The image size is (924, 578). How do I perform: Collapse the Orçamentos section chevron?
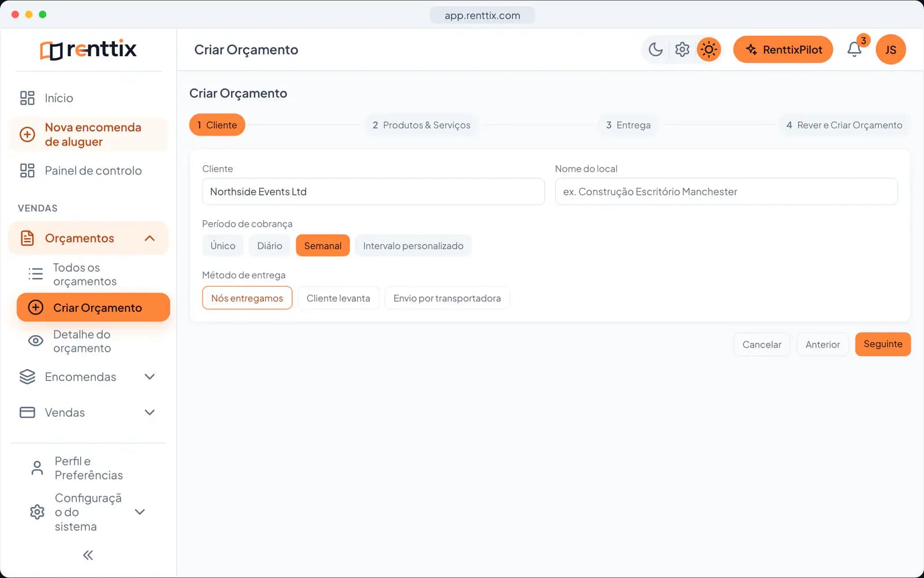click(x=150, y=238)
